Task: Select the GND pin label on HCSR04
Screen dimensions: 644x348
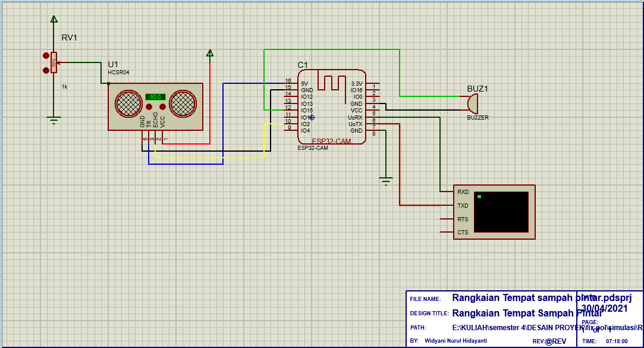Action: point(143,121)
